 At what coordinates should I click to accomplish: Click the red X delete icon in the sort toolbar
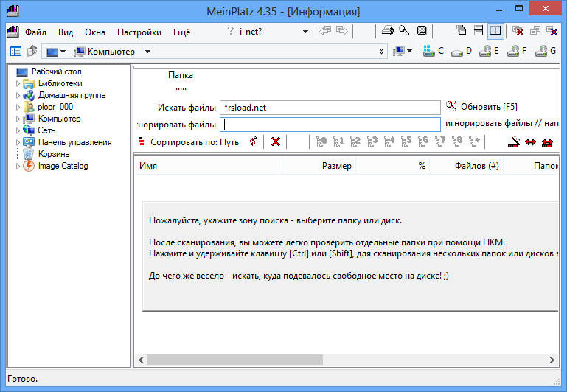[276, 141]
